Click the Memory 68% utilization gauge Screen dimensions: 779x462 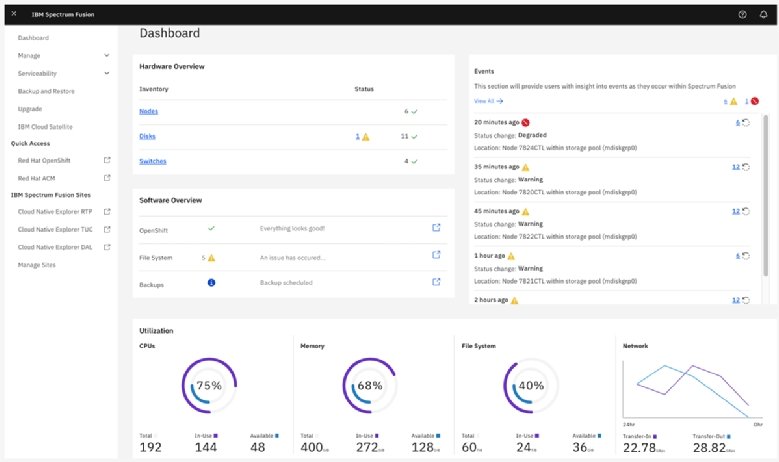click(x=370, y=385)
